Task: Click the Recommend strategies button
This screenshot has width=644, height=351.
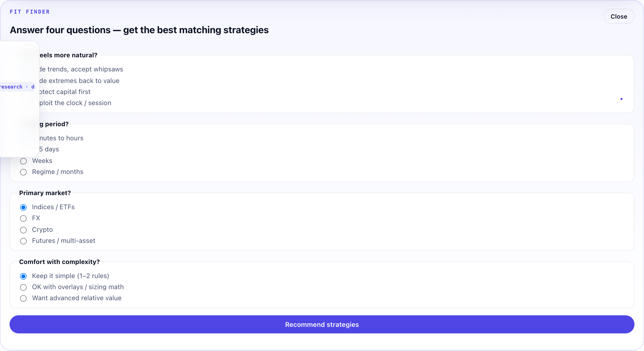Action: point(322,324)
